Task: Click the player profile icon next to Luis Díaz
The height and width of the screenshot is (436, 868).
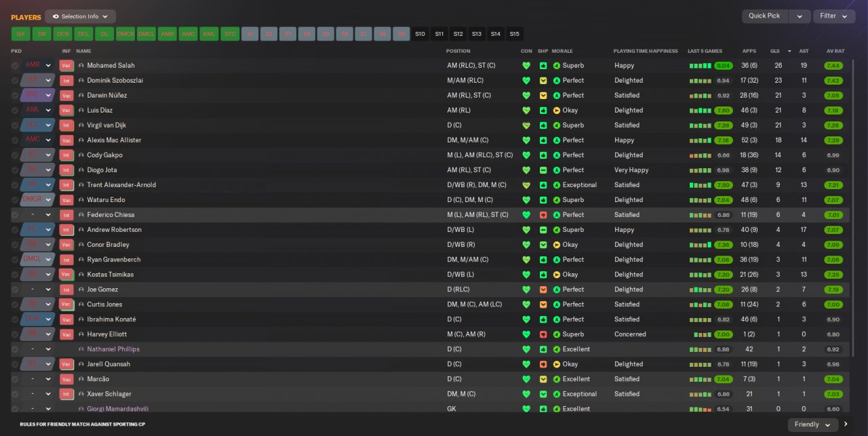Action: 81,111
